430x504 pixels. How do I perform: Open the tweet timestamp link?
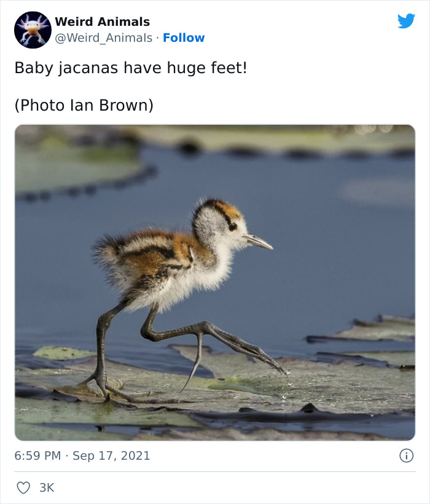tap(83, 455)
